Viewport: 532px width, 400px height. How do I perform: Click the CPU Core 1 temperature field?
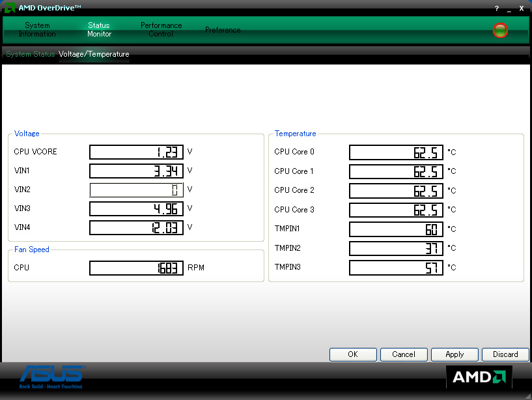tap(397, 171)
